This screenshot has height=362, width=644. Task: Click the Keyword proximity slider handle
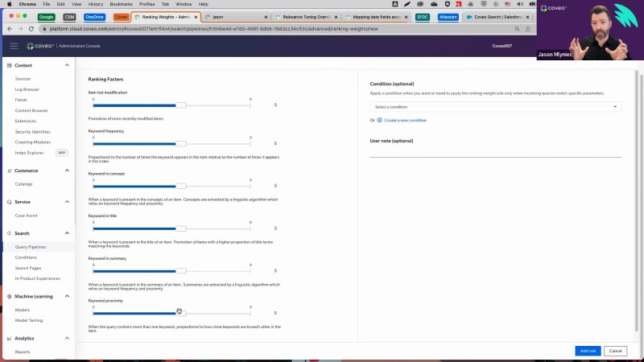click(180, 313)
